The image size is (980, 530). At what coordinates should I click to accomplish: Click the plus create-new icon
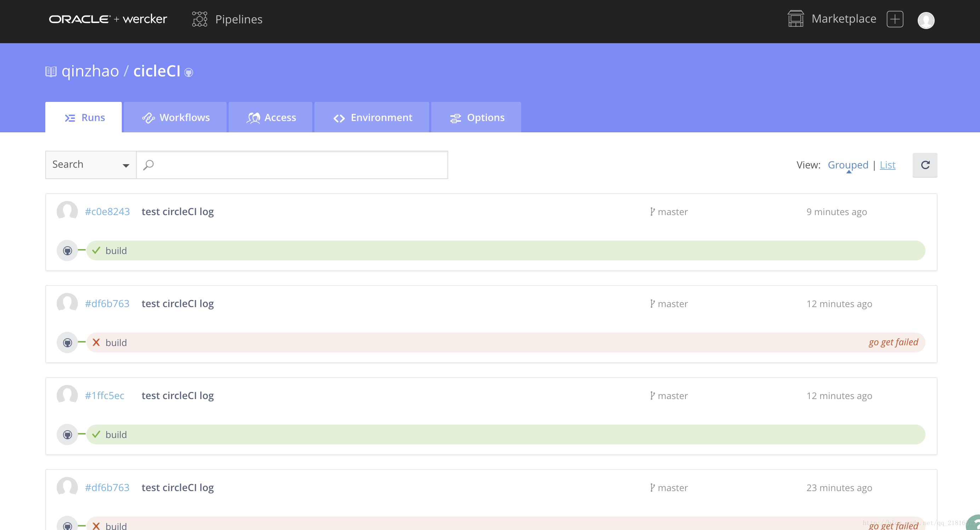(895, 19)
